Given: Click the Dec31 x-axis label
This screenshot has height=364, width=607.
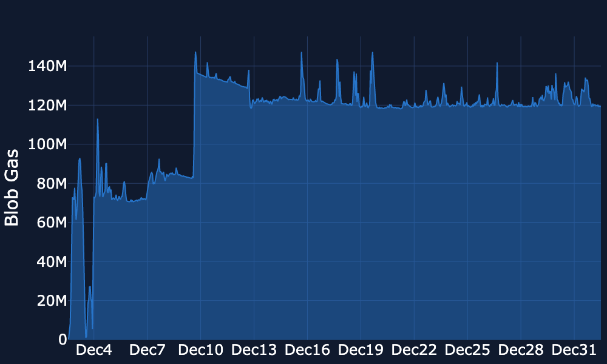Looking at the screenshot, I should [574, 350].
